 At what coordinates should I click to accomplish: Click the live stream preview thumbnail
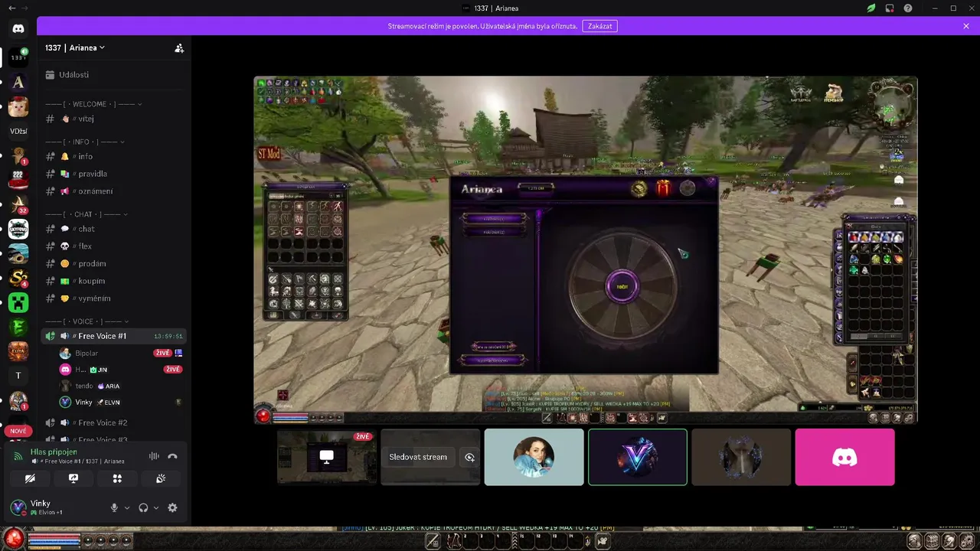(325, 457)
